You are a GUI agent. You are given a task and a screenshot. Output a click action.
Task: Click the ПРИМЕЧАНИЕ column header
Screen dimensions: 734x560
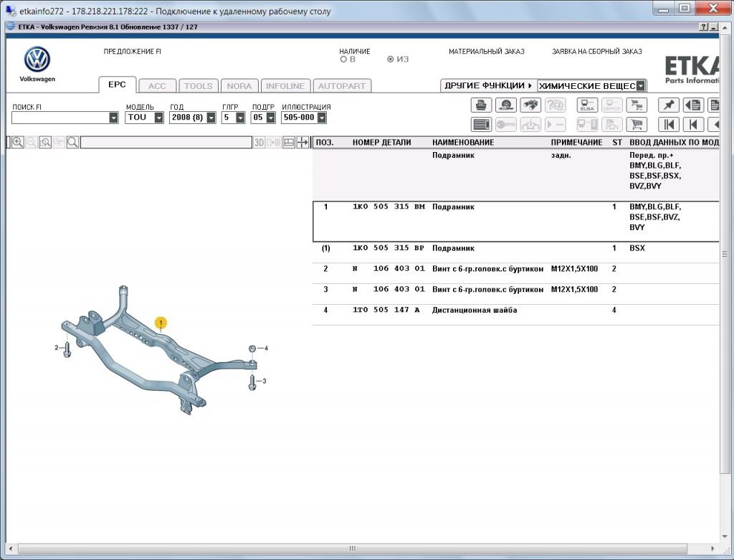pyautogui.click(x=577, y=143)
